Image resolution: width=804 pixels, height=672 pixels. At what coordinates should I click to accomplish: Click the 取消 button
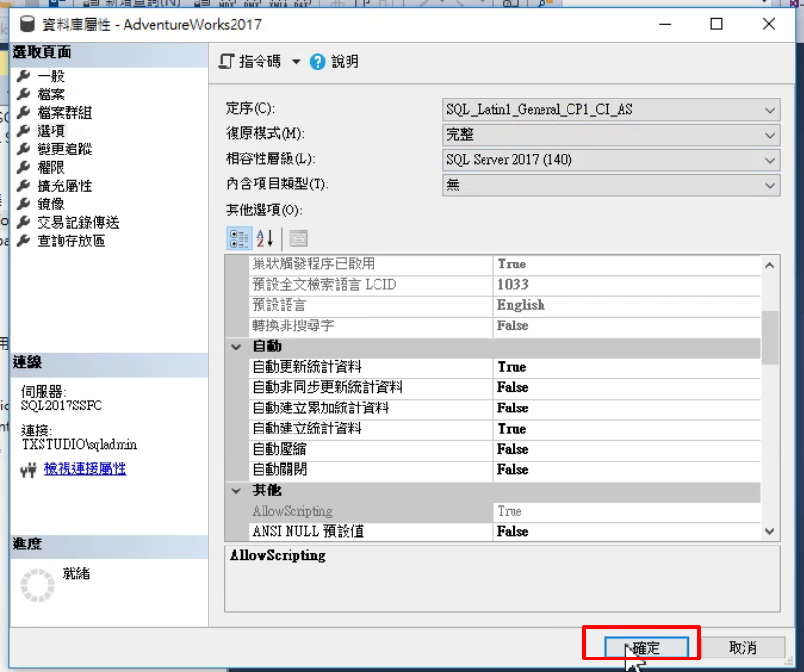coord(742,648)
